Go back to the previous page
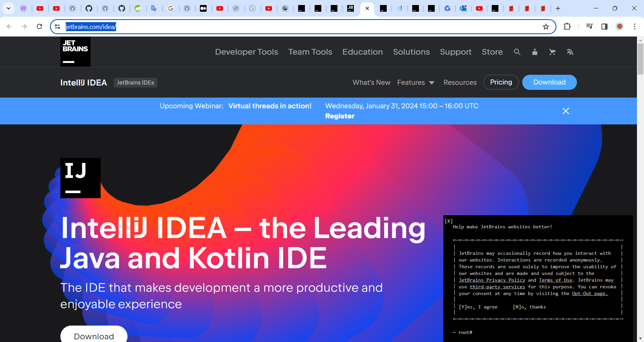The width and height of the screenshot is (644, 342). 9,26
